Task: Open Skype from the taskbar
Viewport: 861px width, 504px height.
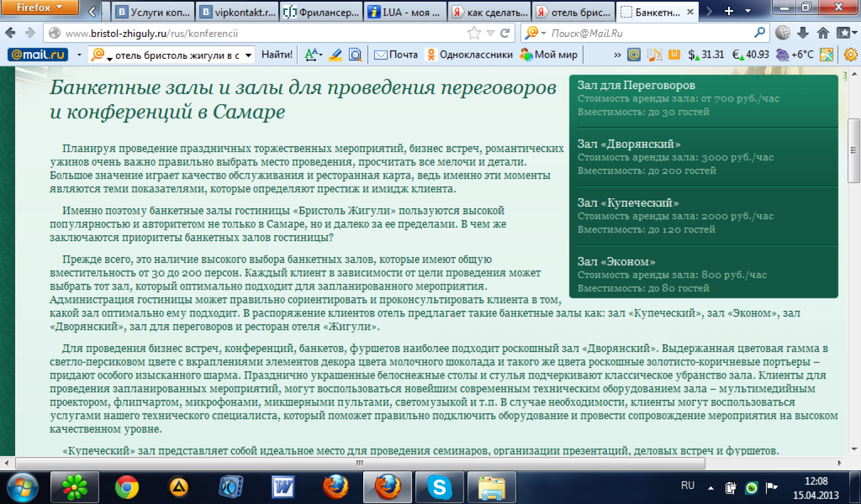Action: [x=439, y=487]
